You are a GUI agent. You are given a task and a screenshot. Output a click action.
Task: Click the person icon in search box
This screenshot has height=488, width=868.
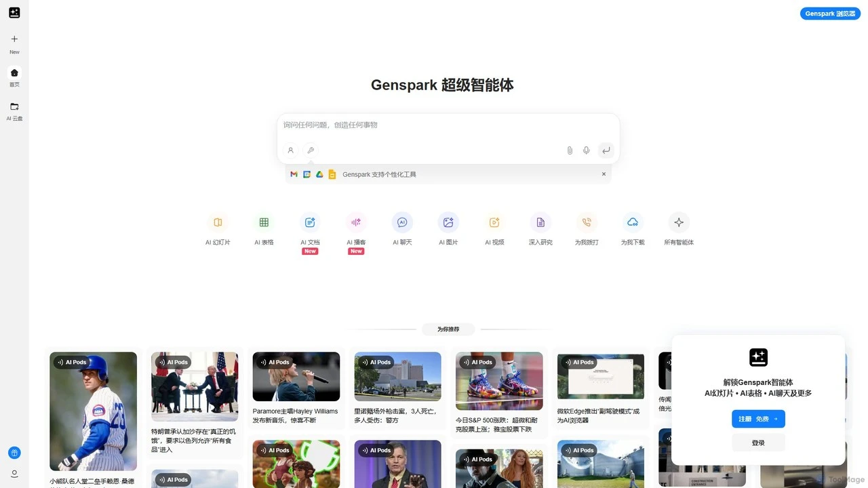click(291, 150)
